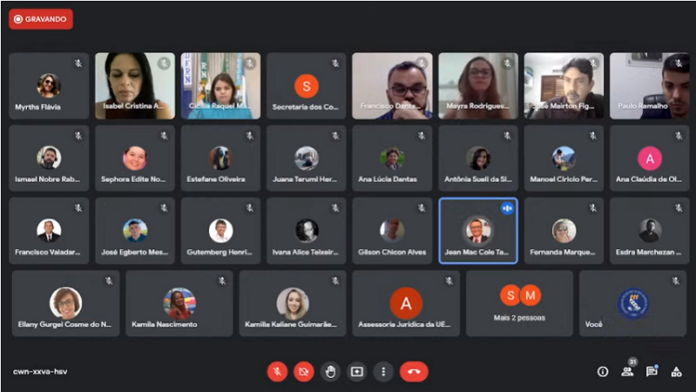Click the red GRAVANDO recording indicator
696x392 pixels.
pos(41,19)
